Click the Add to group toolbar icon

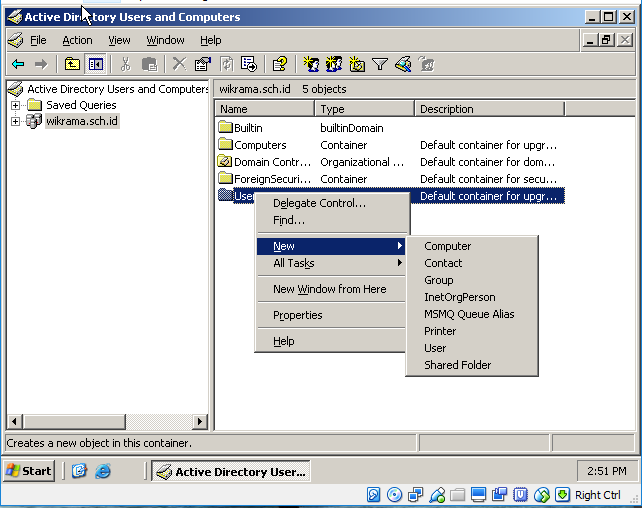(x=426, y=64)
